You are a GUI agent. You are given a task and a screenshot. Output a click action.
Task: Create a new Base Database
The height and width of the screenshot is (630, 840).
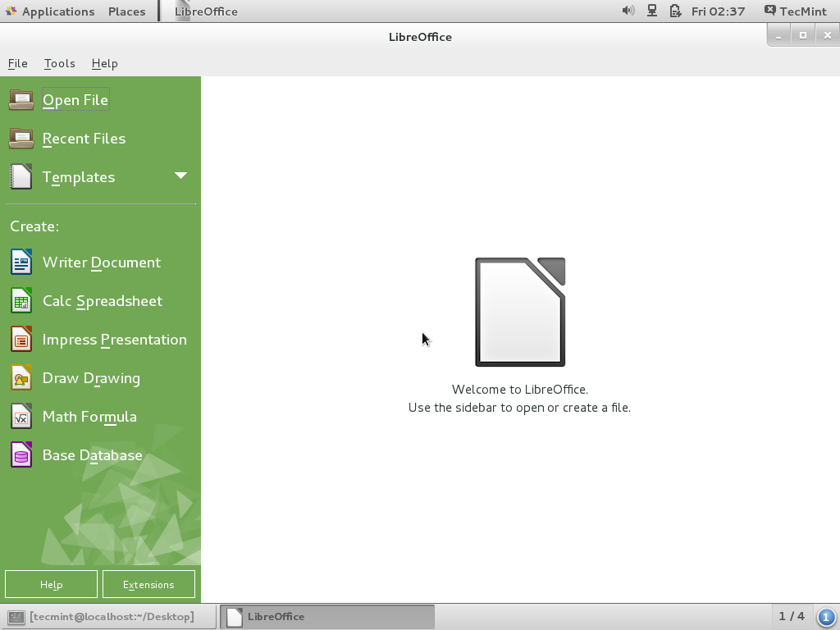tap(92, 454)
